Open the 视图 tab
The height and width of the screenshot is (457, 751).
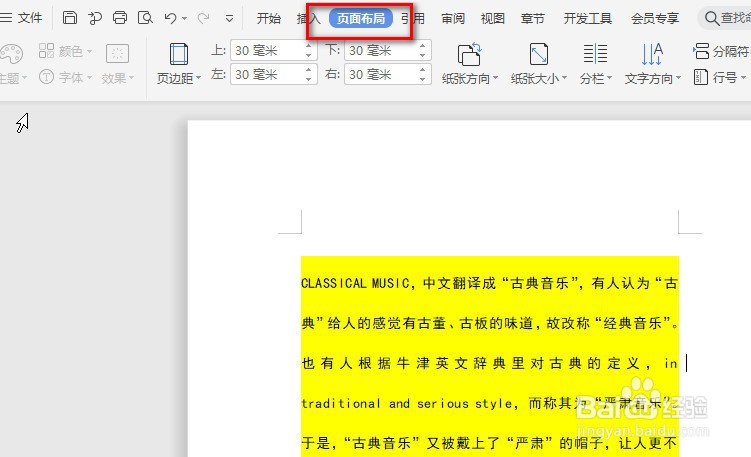click(492, 18)
